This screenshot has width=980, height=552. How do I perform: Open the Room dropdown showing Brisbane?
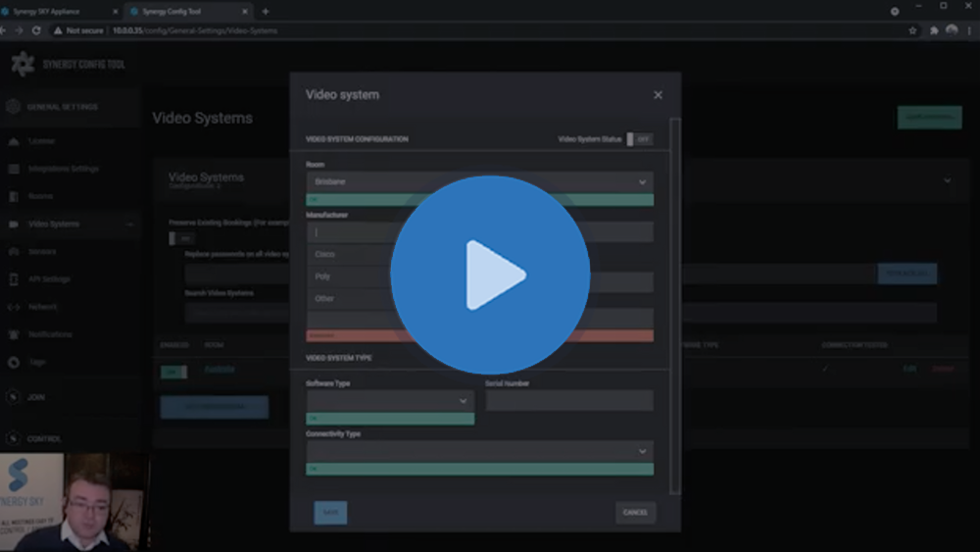[479, 182]
